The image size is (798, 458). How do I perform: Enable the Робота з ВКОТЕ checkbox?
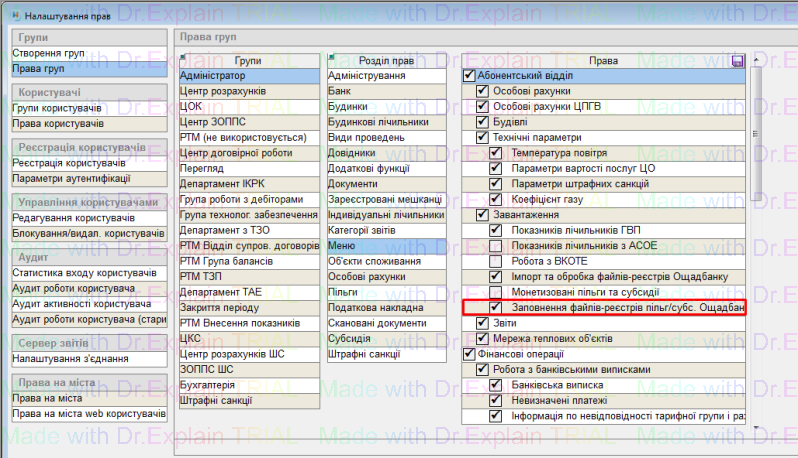pyautogui.click(x=495, y=261)
